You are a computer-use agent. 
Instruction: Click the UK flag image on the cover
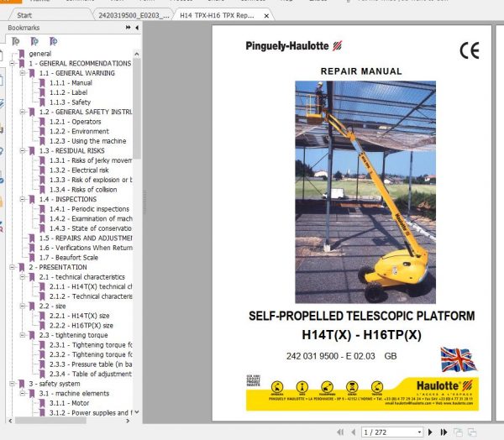[458, 359]
